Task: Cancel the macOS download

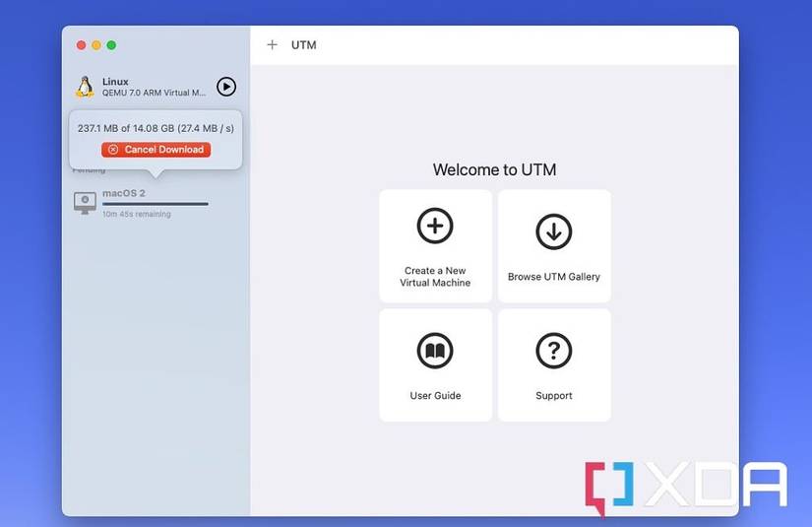Action: click(156, 150)
